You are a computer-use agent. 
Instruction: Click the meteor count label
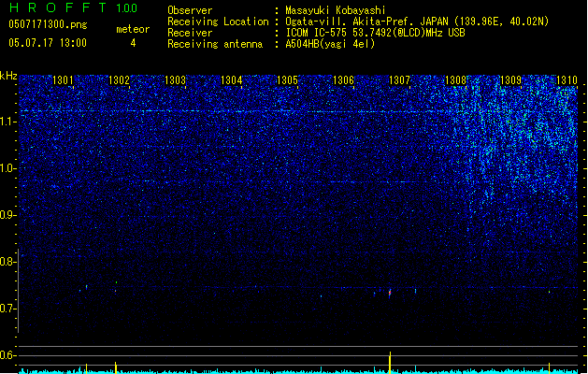coord(133,29)
